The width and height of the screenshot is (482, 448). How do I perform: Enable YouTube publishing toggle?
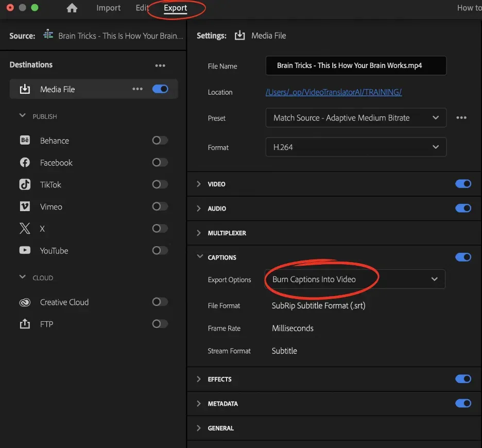pyautogui.click(x=160, y=250)
